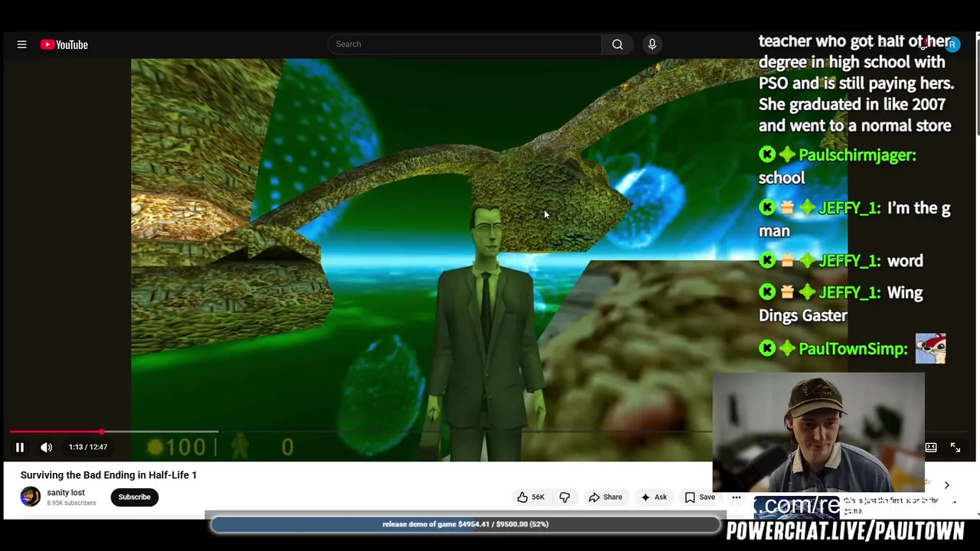
Task: Click the PaulTownSimp username in chat
Action: (x=853, y=349)
